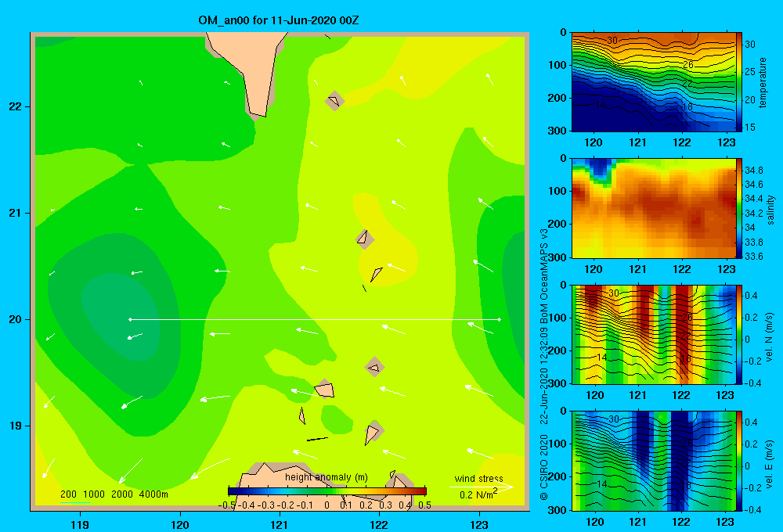Image resolution: width=783 pixels, height=532 pixels.
Task: Click the 'vel. E (m/s)' axis label
Action: (x=770, y=463)
